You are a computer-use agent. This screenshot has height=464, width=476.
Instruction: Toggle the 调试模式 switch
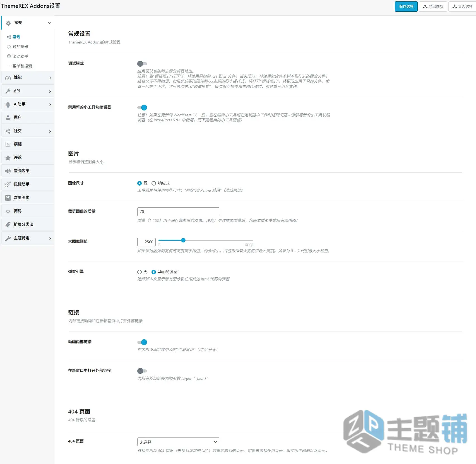click(x=142, y=64)
